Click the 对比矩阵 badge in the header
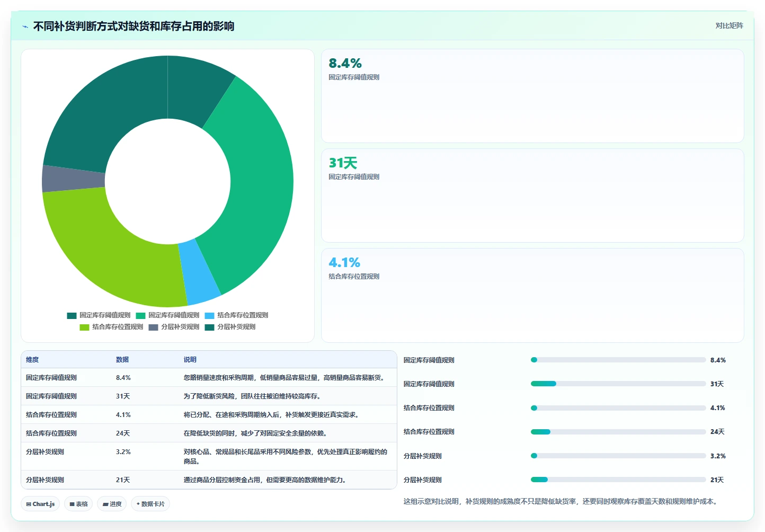Viewport: 765px width, 532px height. pos(729,25)
